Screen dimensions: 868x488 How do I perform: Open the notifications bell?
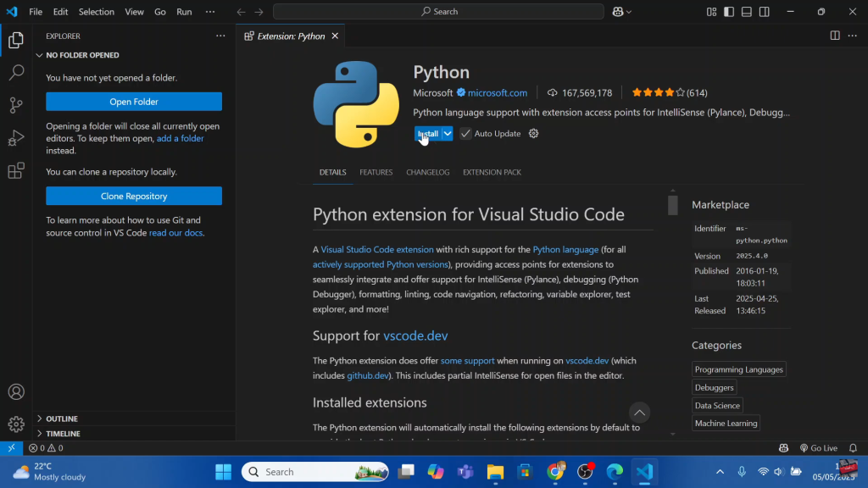[853, 447]
